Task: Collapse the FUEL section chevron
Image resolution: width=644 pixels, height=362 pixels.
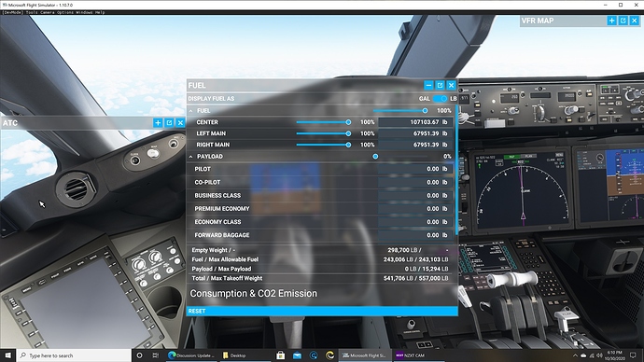Action: 191,111
